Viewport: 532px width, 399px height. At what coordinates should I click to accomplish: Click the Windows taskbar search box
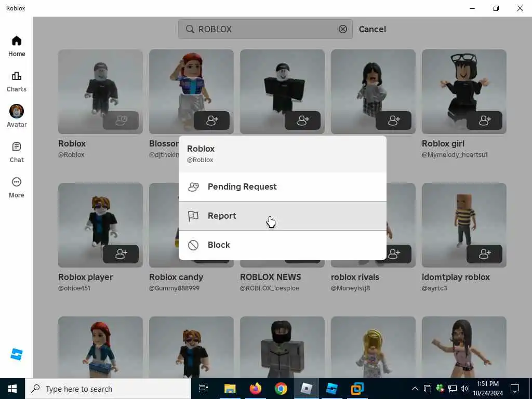pos(108,389)
